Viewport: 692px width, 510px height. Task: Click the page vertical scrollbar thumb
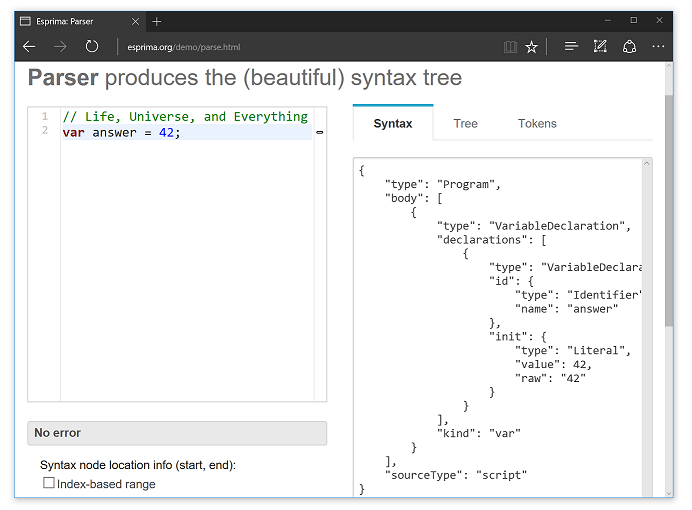669,210
